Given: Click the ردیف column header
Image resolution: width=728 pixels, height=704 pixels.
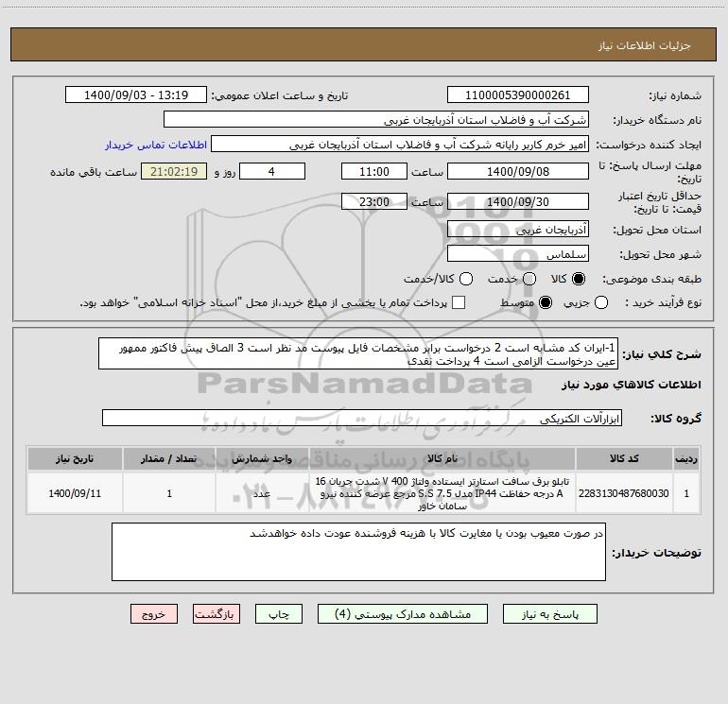Looking at the screenshot, I should [x=686, y=458].
